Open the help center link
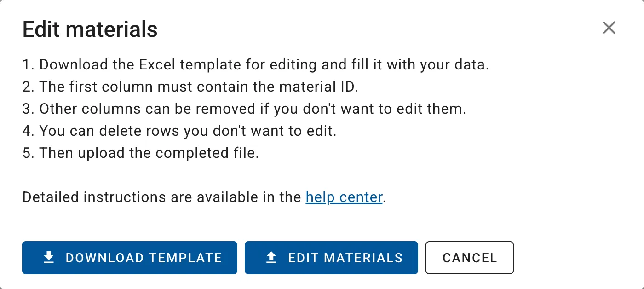Screen dimensions: 644x289 [344, 197]
